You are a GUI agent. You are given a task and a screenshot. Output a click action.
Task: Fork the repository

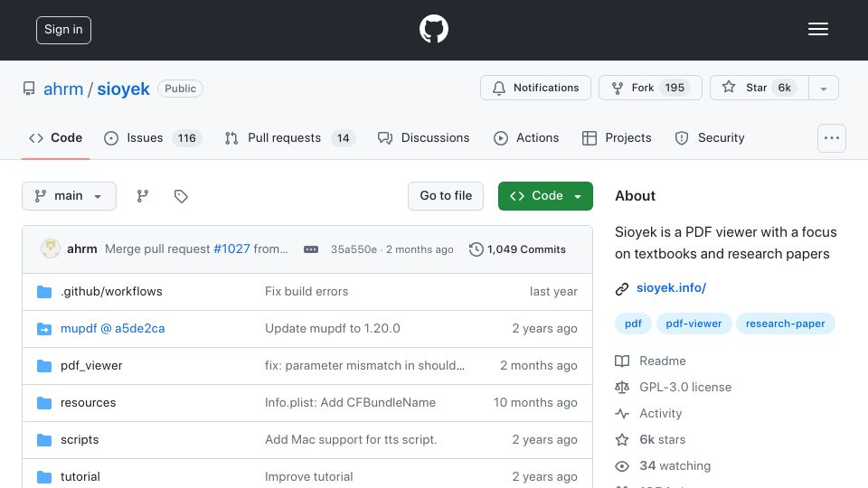click(x=650, y=88)
